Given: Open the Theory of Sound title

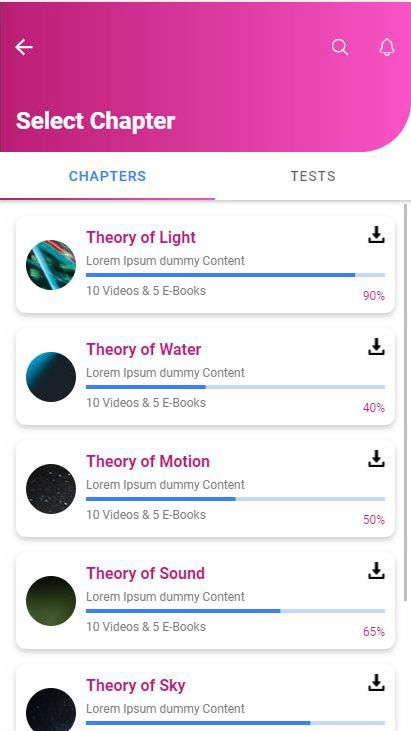Looking at the screenshot, I should [145, 573].
